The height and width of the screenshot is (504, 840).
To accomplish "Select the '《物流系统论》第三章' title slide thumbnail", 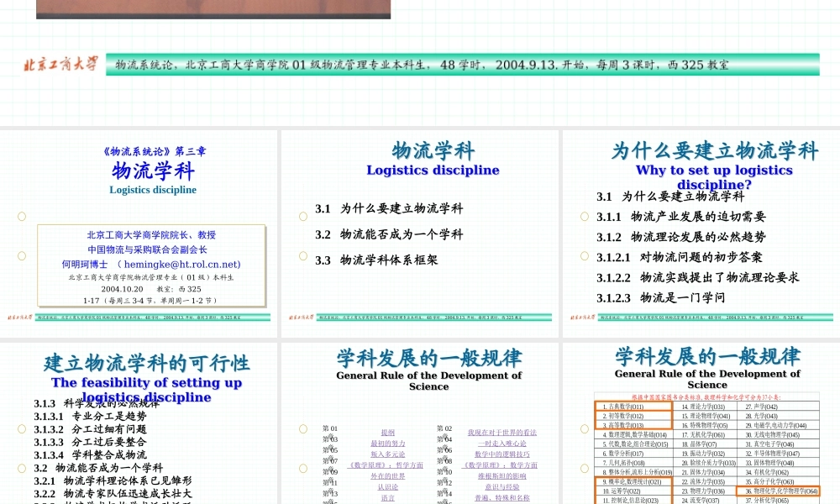I will [139, 234].
